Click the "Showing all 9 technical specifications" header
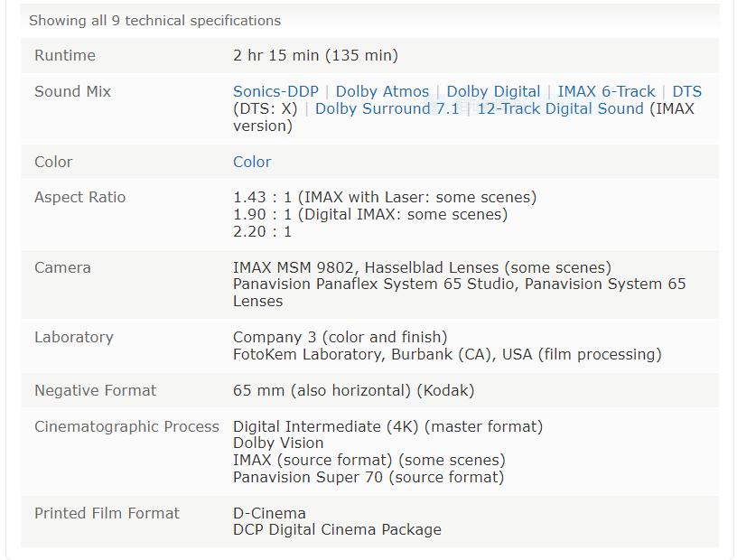This screenshot has width=737, height=560. (154, 21)
